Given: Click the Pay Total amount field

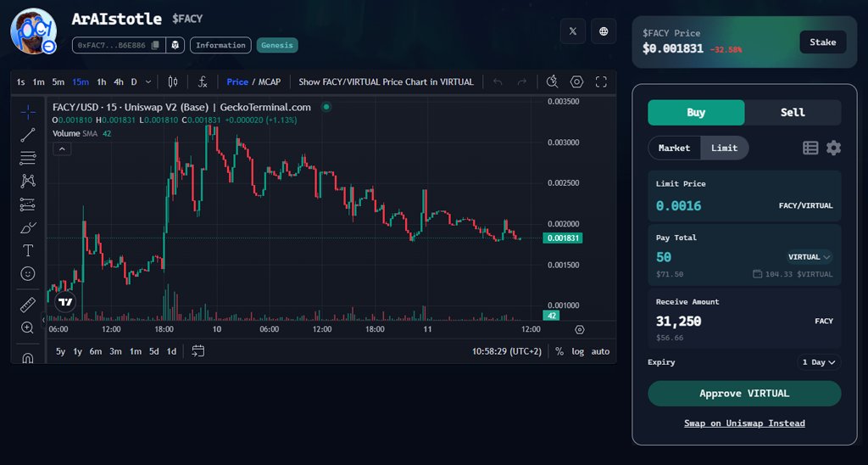Looking at the screenshot, I should [x=744, y=255].
